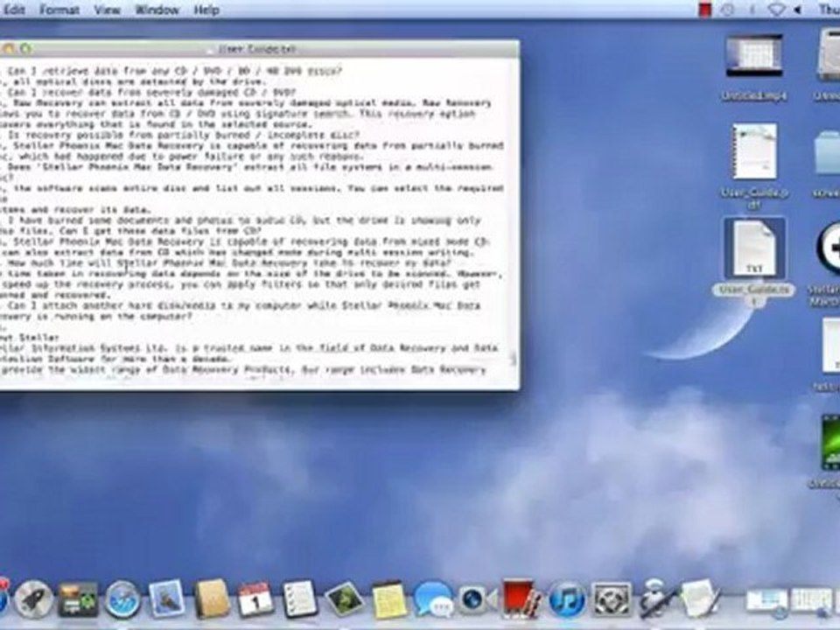The width and height of the screenshot is (840, 630).
Task: Click line 'Can I retrieve data from any CD'
Action: pyautogui.click(x=175, y=71)
